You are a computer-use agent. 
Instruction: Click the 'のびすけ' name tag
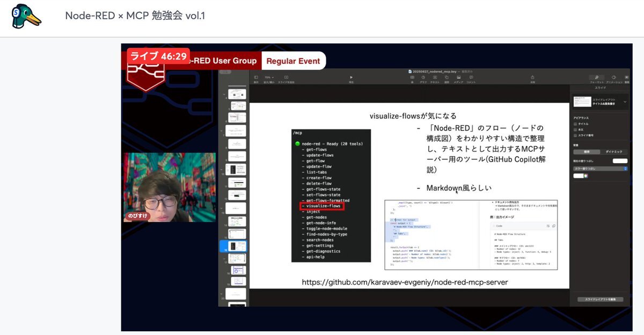click(138, 216)
